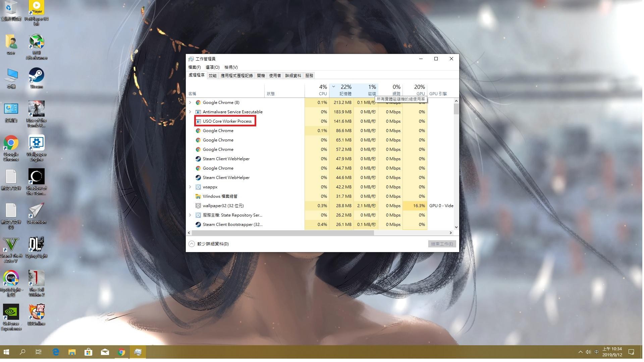Select Google Chrome desktop shortcut
This screenshot has width=644, height=362.
click(11, 148)
